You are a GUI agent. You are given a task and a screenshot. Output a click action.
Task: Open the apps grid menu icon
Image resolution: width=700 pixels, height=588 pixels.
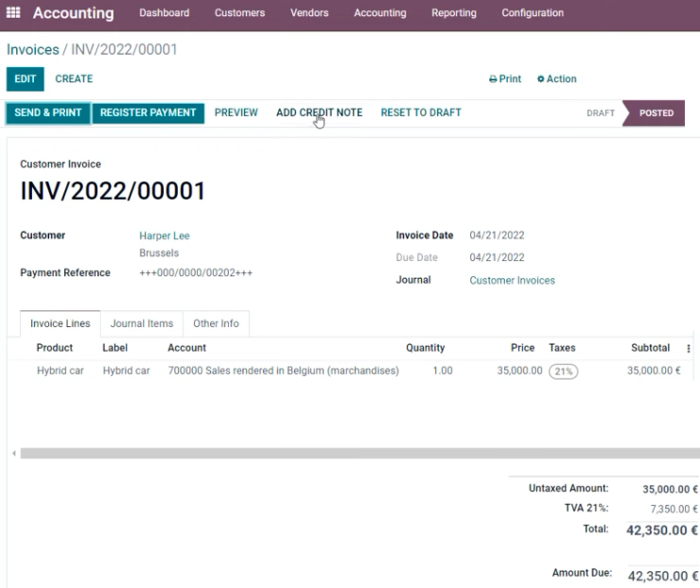click(x=13, y=12)
